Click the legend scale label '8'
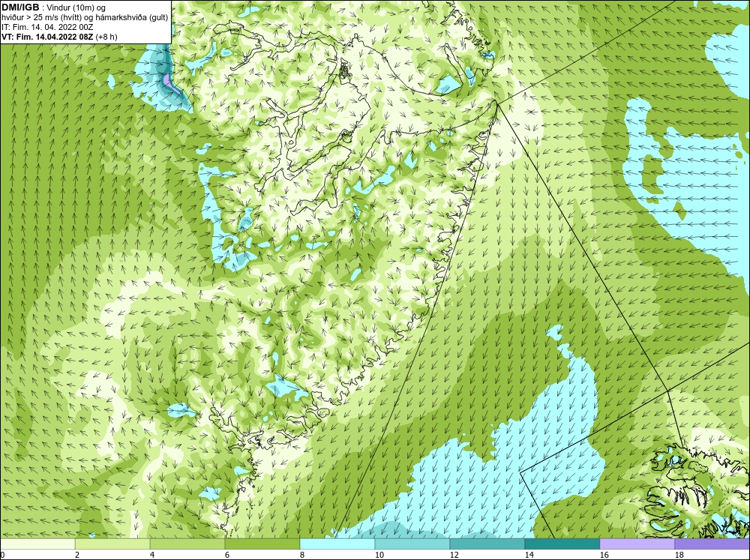 pos(302,555)
